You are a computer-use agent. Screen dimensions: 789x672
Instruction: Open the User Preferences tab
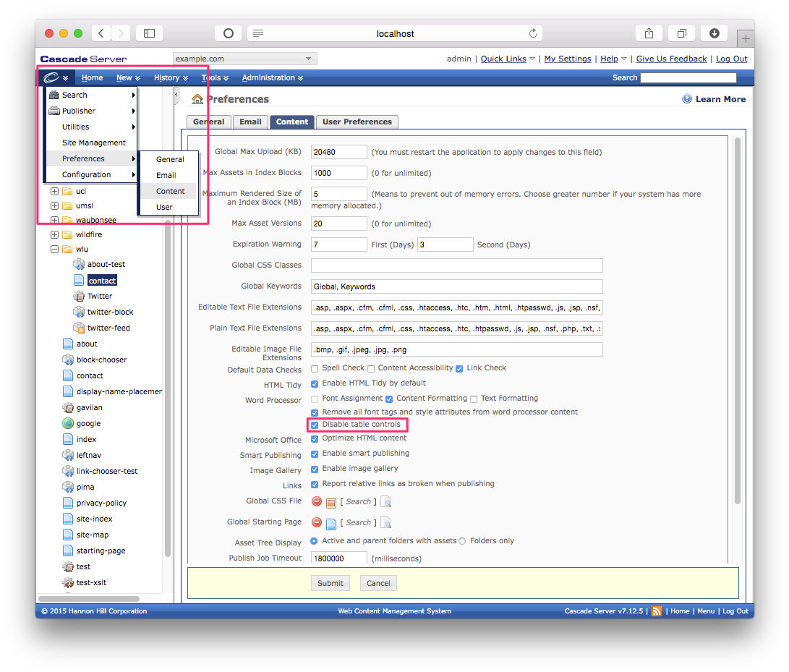[357, 122]
